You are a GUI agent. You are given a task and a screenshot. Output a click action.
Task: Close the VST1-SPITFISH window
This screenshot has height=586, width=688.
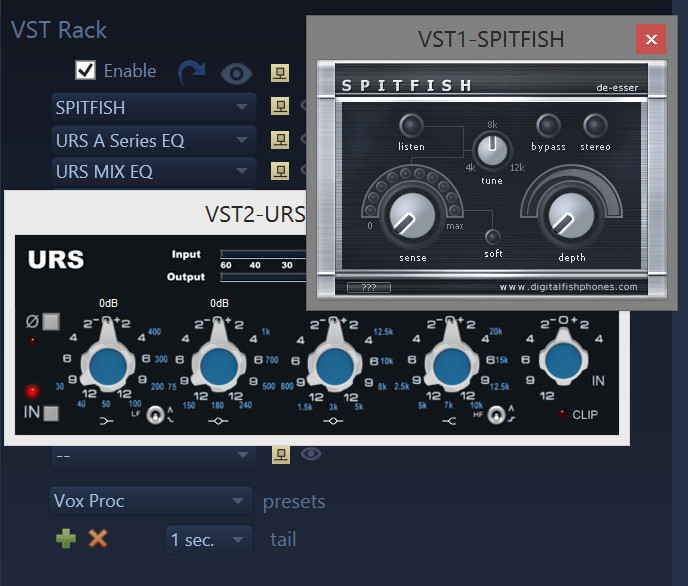(651, 39)
